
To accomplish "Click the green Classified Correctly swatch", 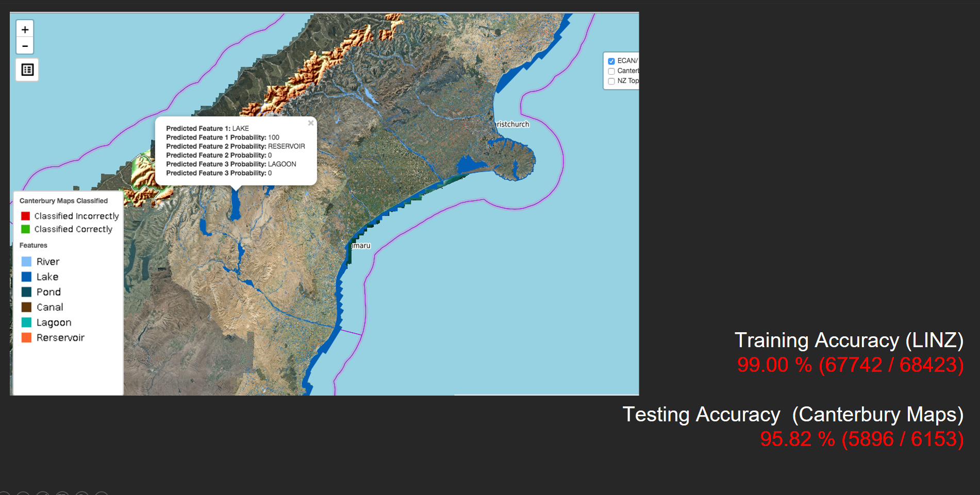I will pos(25,229).
